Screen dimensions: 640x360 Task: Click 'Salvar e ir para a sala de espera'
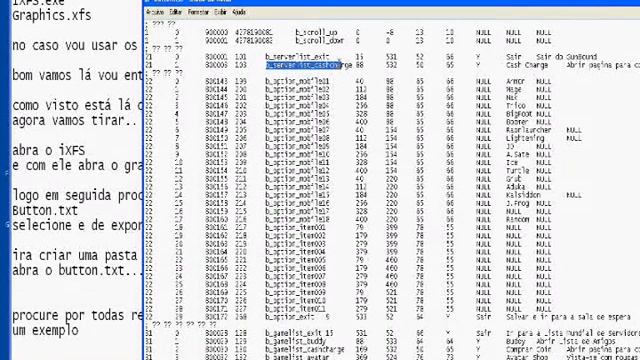pos(568,317)
